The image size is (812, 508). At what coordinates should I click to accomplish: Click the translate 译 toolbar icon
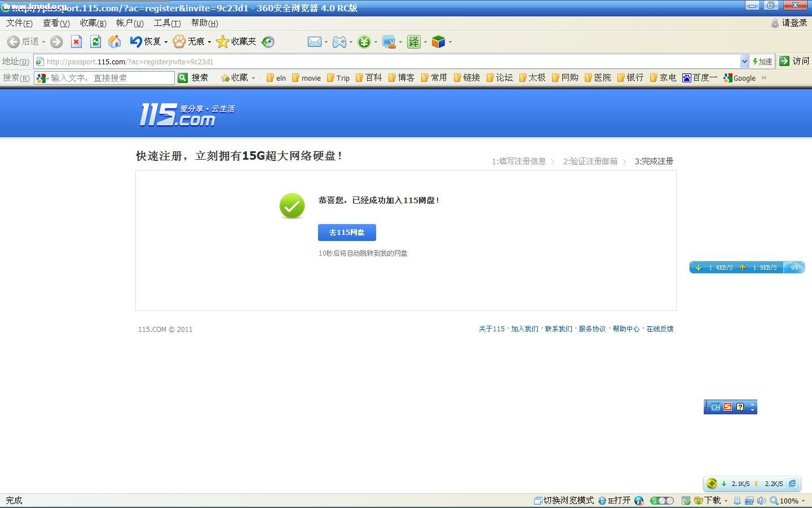[414, 42]
